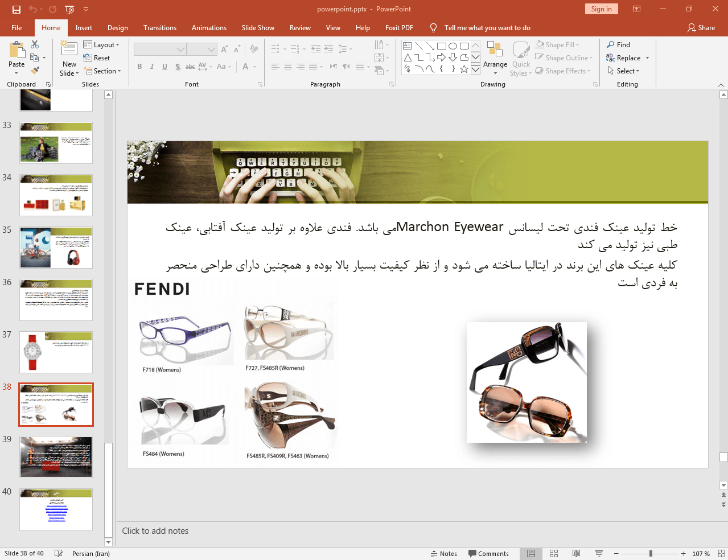
Task: Click the zoom out minus button
Action: pyautogui.click(x=616, y=554)
